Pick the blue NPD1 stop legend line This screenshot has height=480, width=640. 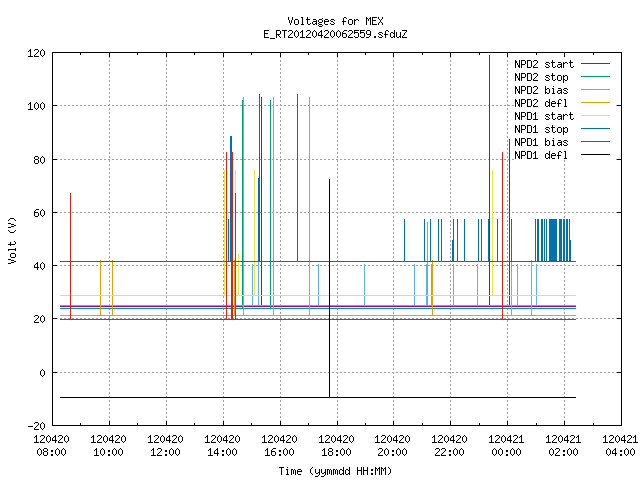pyautogui.click(x=595, y=129)
